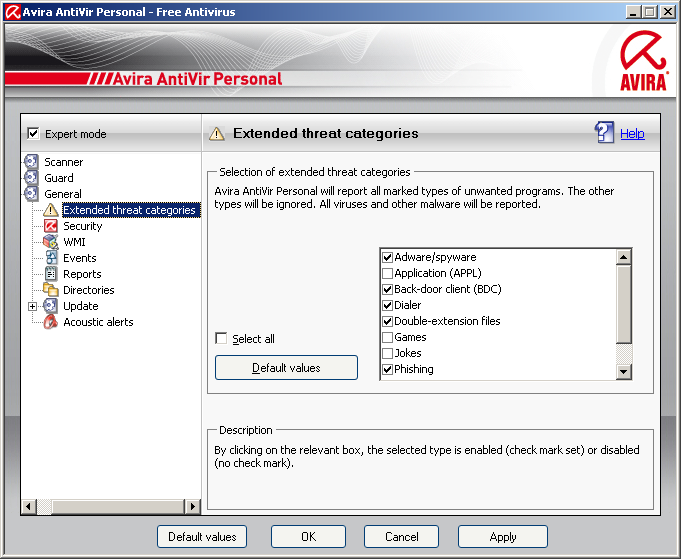Uncheck the Phishing category

coord(387,369)
